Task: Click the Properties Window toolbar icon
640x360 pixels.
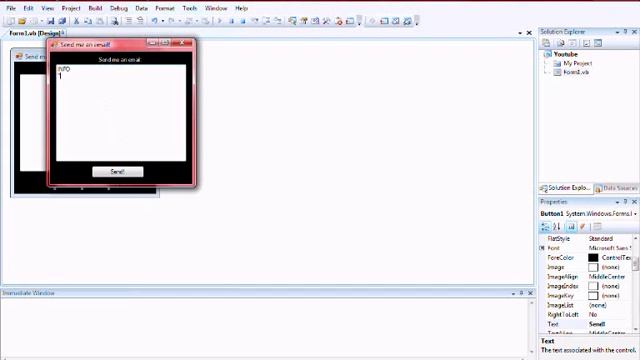Action: pyautogui.click(x=304, y=21)
